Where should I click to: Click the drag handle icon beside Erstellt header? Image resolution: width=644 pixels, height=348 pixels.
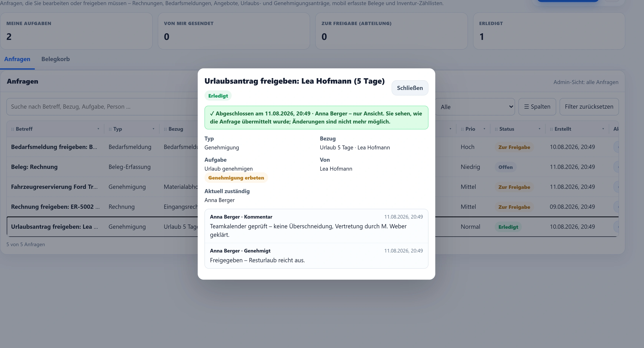[x=551, y=129]
